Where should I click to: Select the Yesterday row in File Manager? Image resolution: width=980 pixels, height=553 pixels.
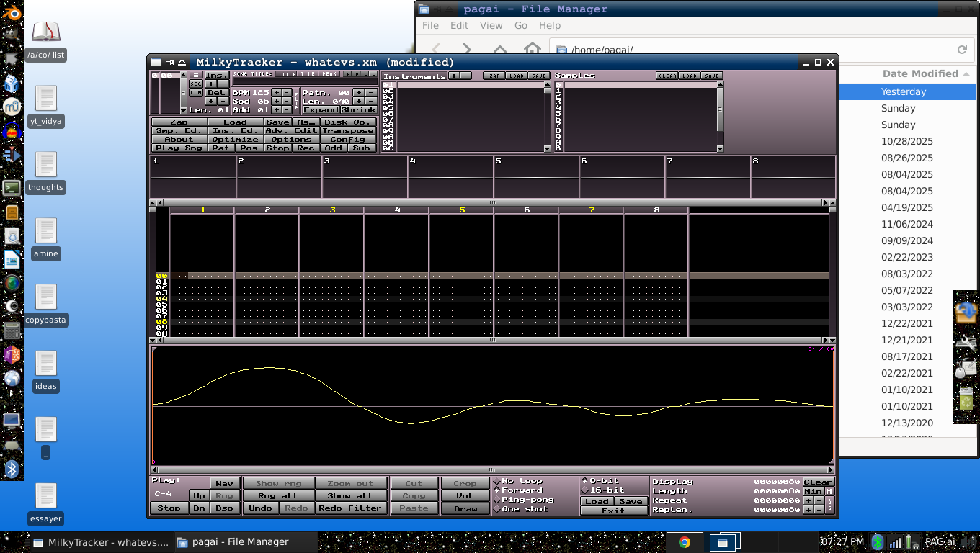(x=909, y=91)
